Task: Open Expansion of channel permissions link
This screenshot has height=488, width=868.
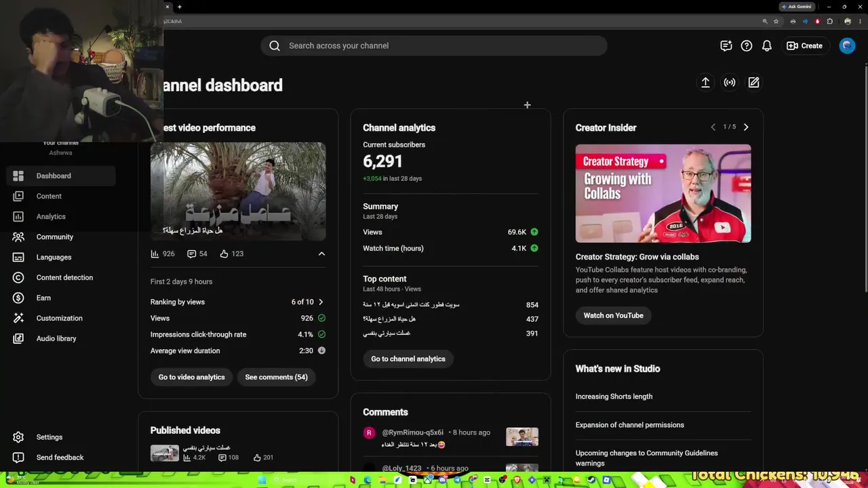Action: click(630, 425)
